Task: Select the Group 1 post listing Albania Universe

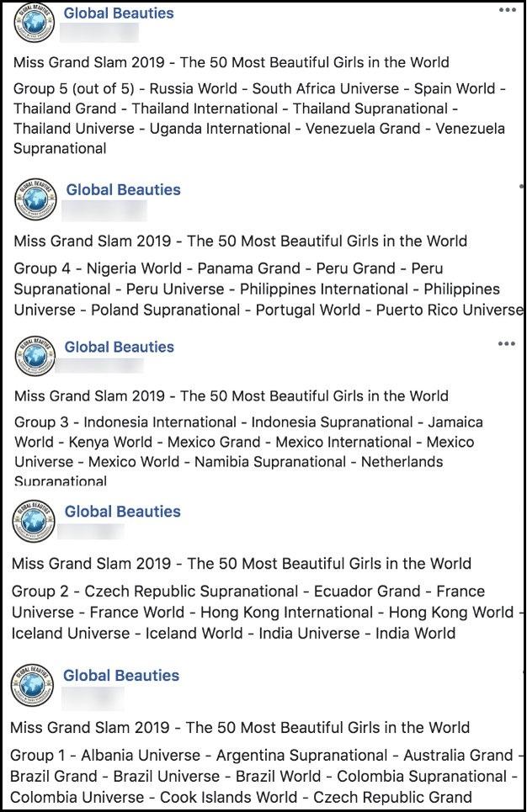Action: [253, 775]
